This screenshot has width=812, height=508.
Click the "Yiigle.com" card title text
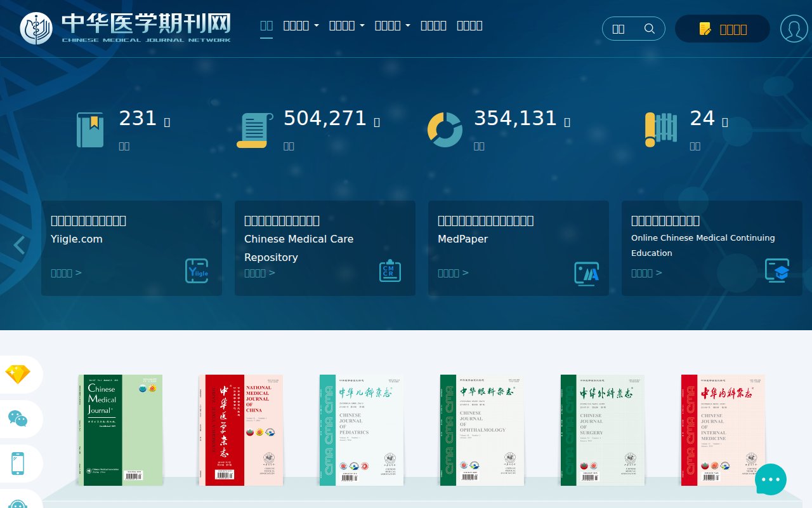coord(76,239)
